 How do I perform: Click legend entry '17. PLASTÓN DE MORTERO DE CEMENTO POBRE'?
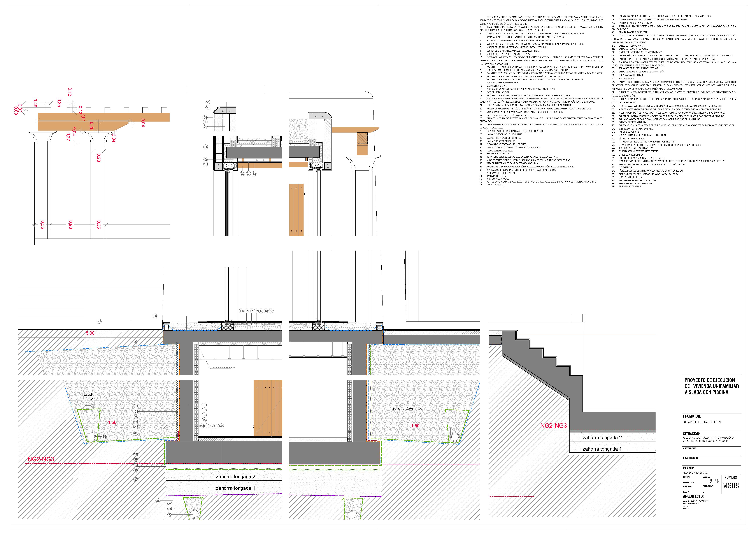pos(517,89)
